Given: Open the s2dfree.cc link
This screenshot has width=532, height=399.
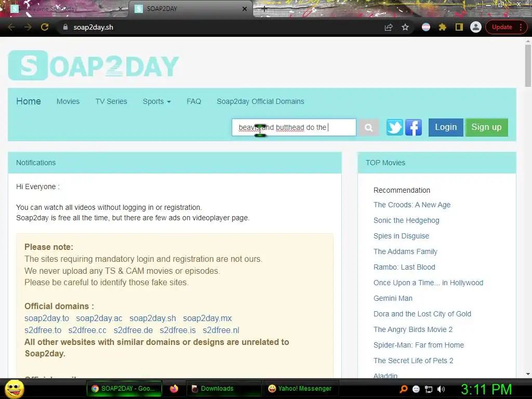Looking at the screenshot, I should pyautogui.click(x=87, y=330).
